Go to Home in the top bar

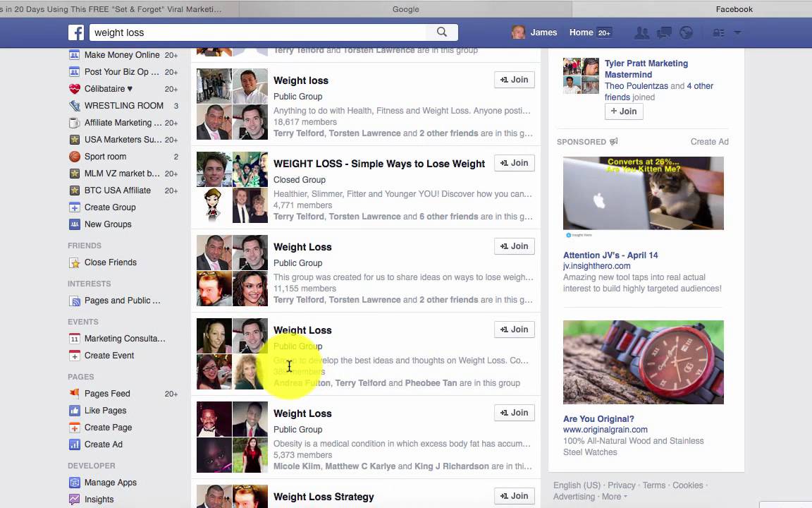click(x=581, y=32)
